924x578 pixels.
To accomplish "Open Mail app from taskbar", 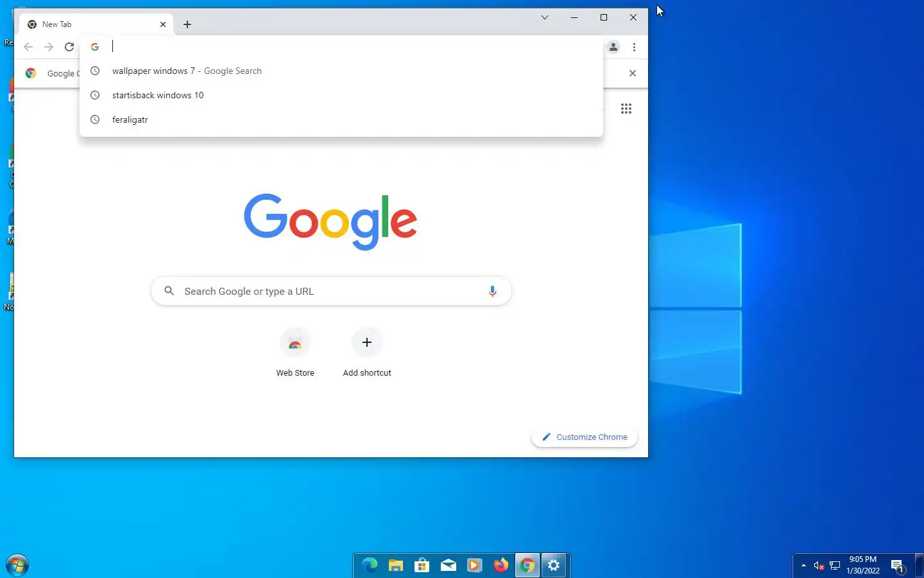I will pos(449,565).
